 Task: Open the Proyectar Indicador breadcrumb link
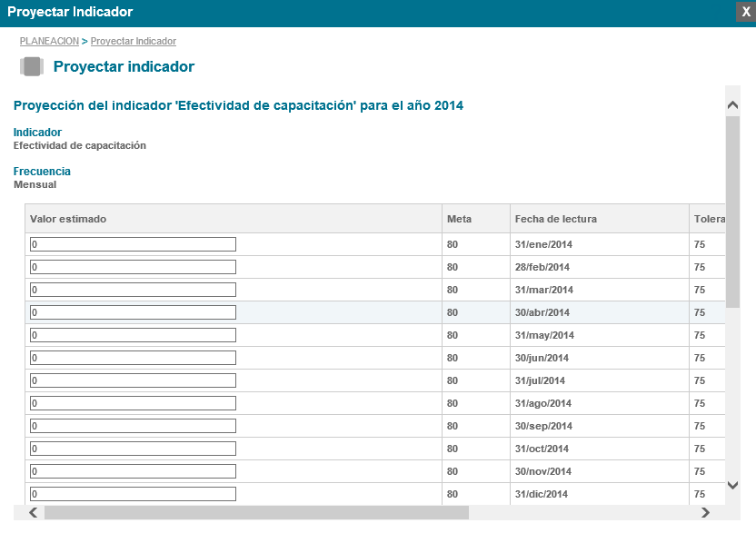click(x=134, y=42)
